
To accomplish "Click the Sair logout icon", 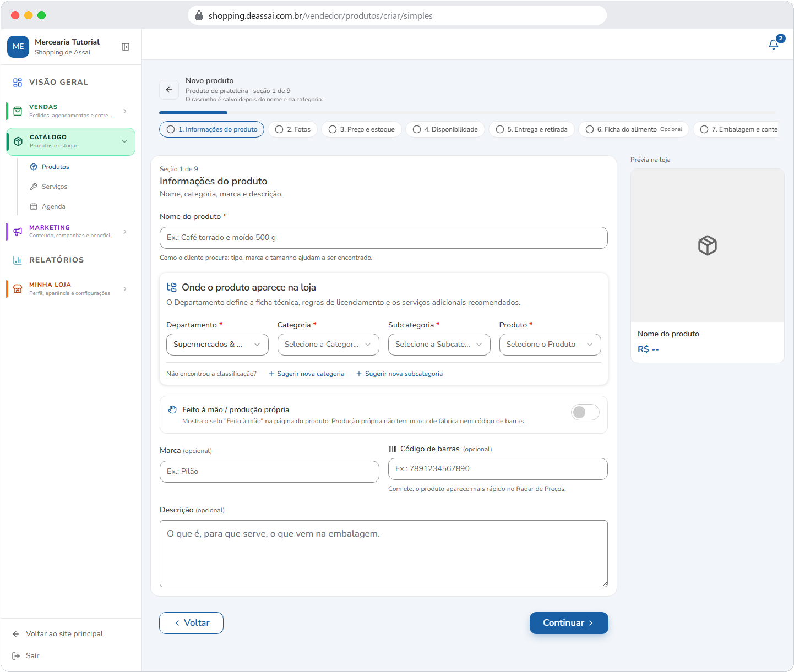I will coord(16,655).
